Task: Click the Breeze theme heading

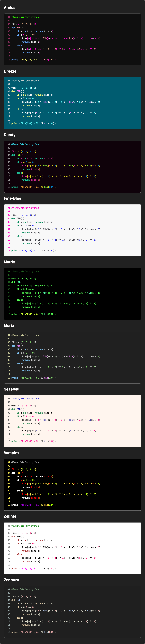Action: click(x=10, y=71)
